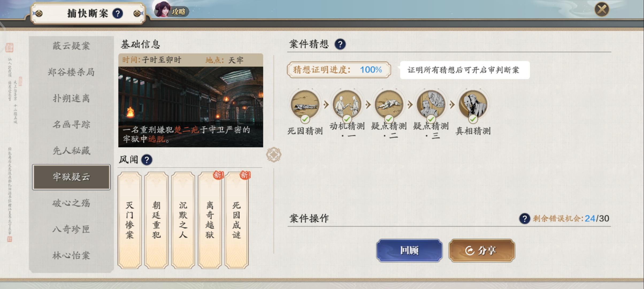Select the 动机猜测·一 guess icon
The width and height of the screenshot is (644, 289).
347,104
